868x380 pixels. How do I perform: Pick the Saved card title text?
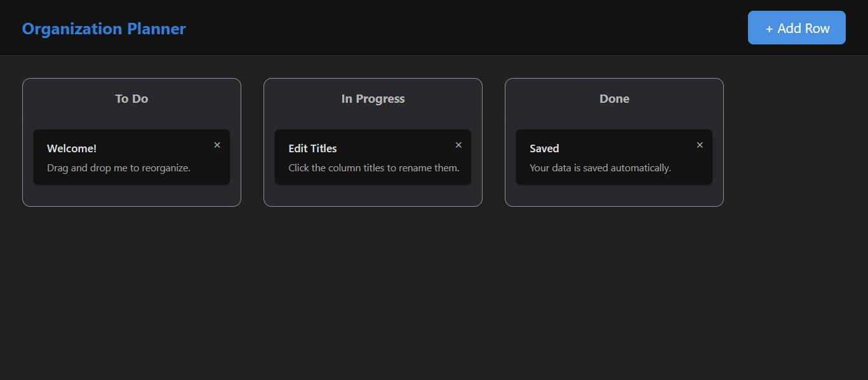pos(544,148)
